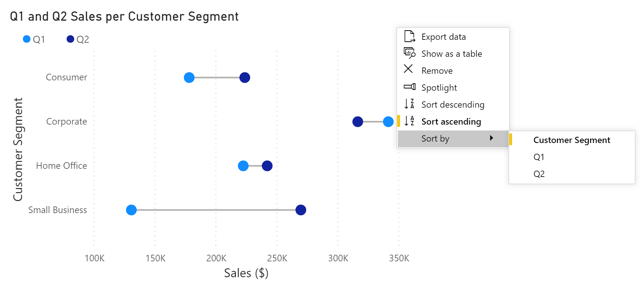Screen dimensions: 644x289
Task: Click the light blue Q1 legend dot
Action: pyautogui.click(x=26, y=38)
